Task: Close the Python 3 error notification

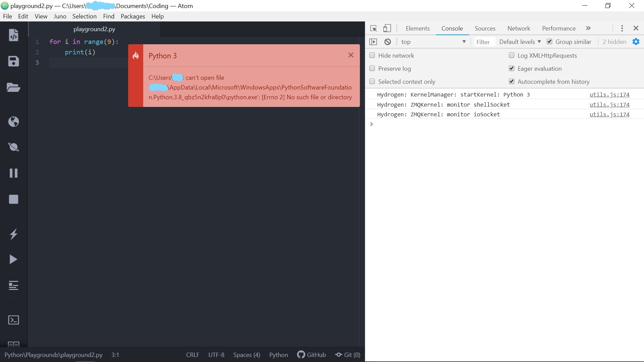Action: 351,55
